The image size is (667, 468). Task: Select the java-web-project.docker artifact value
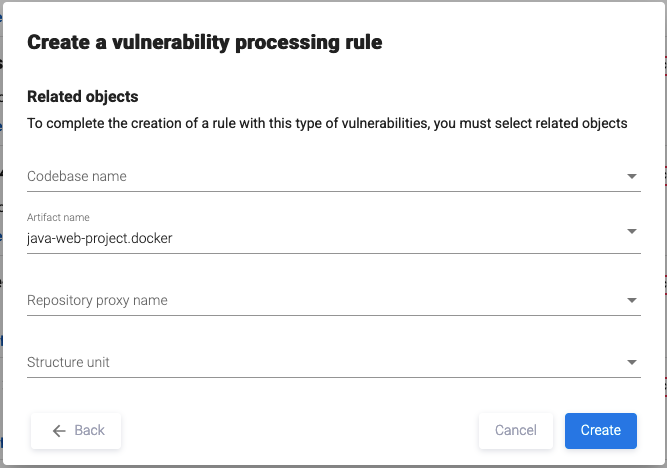100,238
